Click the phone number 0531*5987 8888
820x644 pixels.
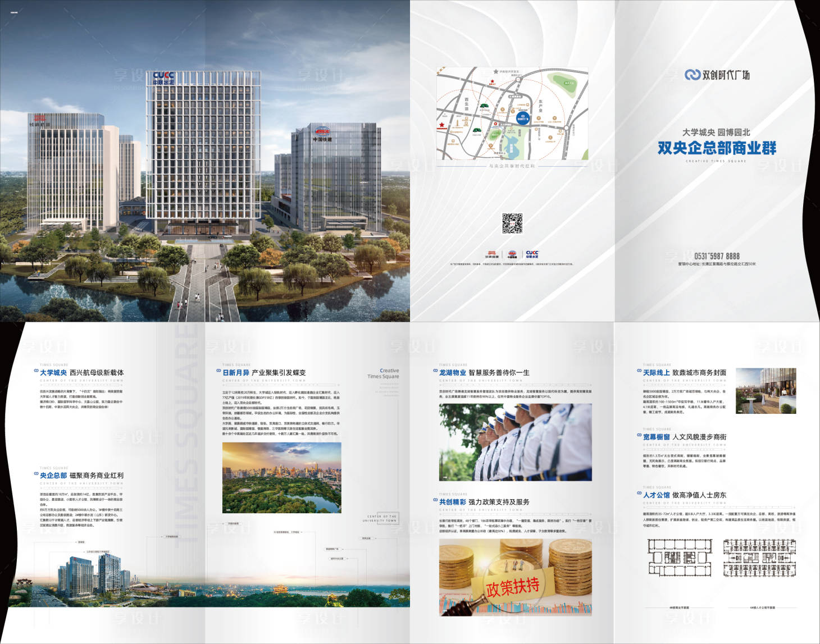click(717, 256)
